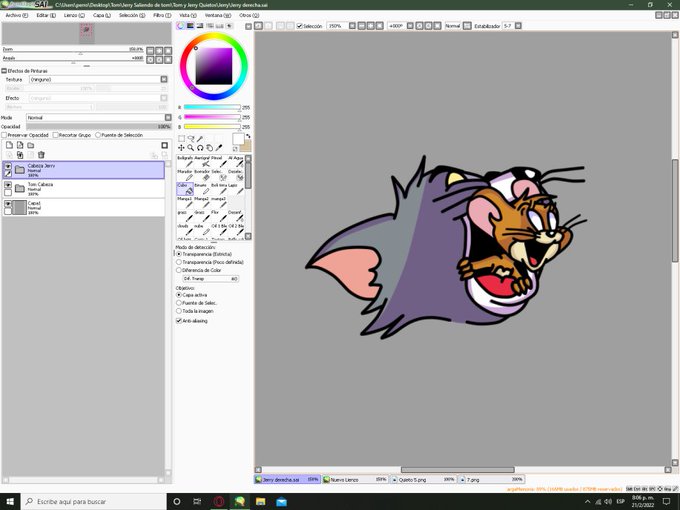680x510 pixels.
Task: Collapse the Efectos de Pinturas section
Action: click(x=4, y=71)
